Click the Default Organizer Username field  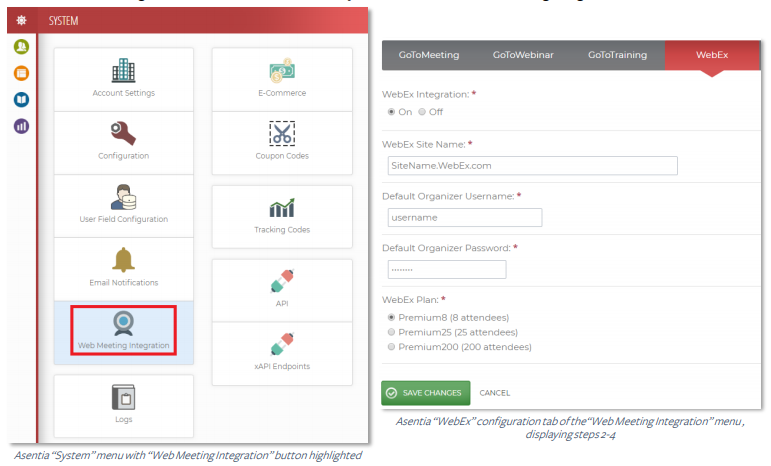pyautogui.click(x=465, y=217)
